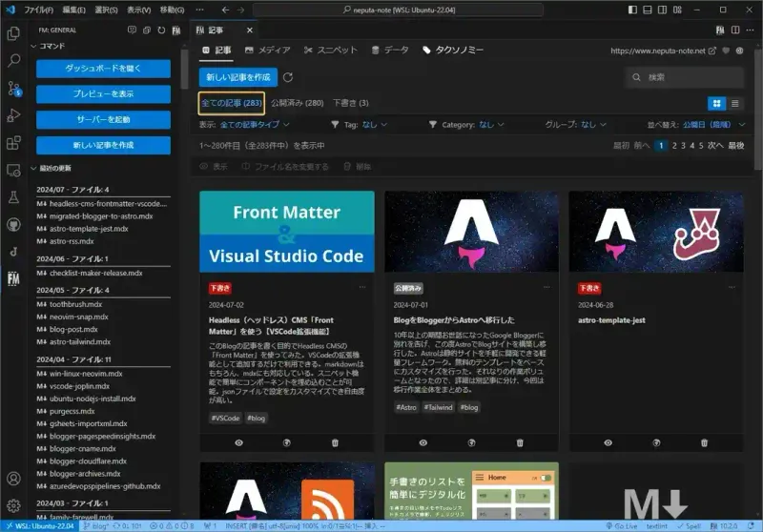
Task: Switch to grid view layout
Action: pyautogui.click(x=716, y=103)
